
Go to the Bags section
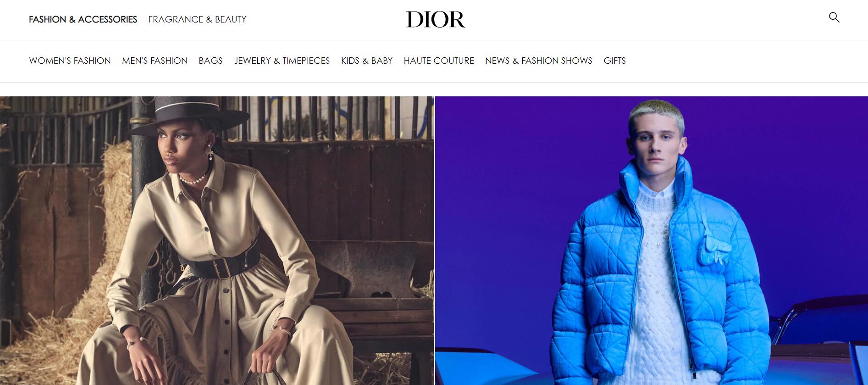coord(210,61)
